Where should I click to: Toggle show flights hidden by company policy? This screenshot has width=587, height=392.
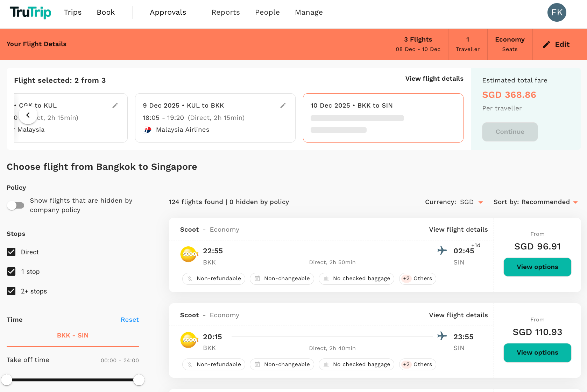click(16, 205)
